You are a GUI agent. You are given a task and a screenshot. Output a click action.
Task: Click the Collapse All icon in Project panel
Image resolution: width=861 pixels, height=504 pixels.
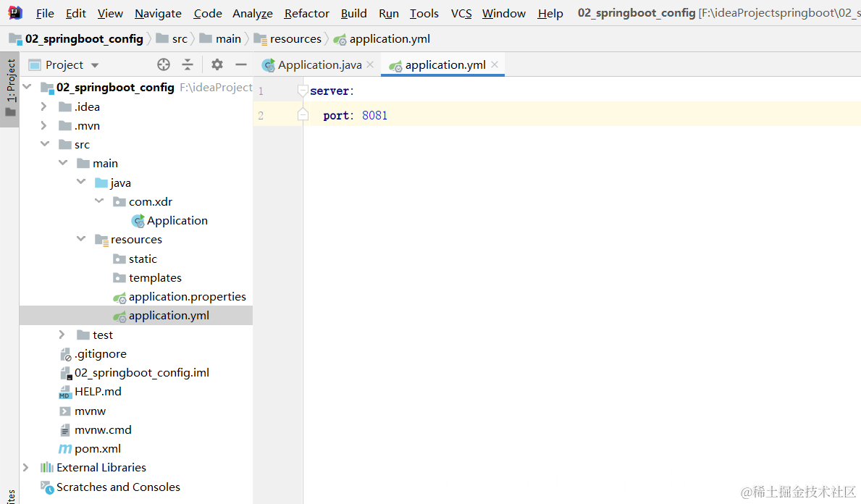click(x=188, y=64)
